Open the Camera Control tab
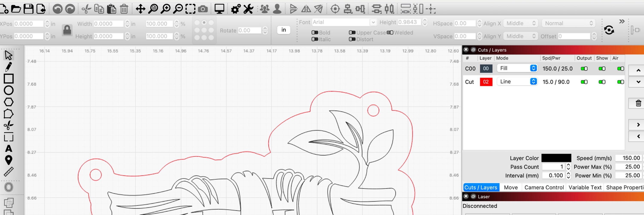Screen dimensions: 644x215 click(x=544, y=187)
